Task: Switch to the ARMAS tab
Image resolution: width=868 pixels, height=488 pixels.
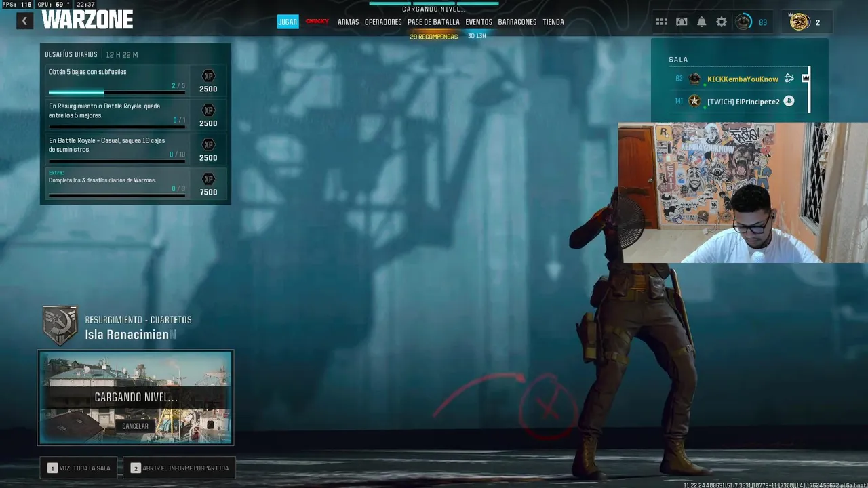Action: [x=348, y=22]
